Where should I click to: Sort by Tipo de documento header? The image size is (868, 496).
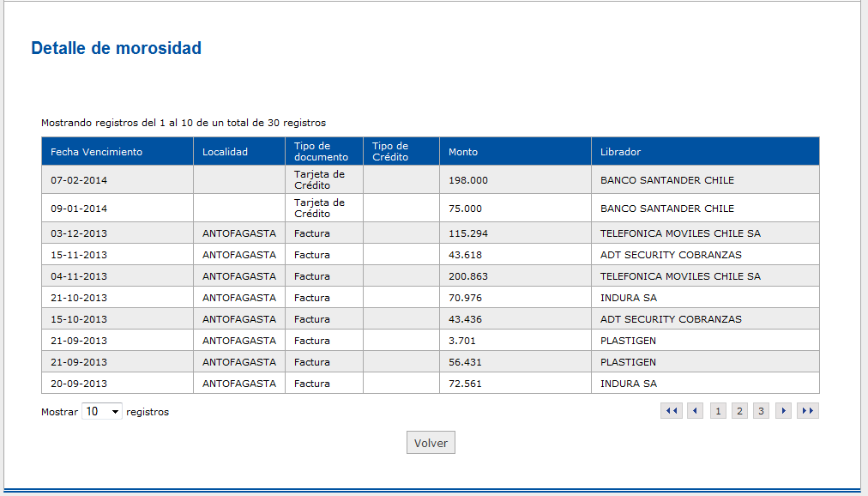coord(324,152)
